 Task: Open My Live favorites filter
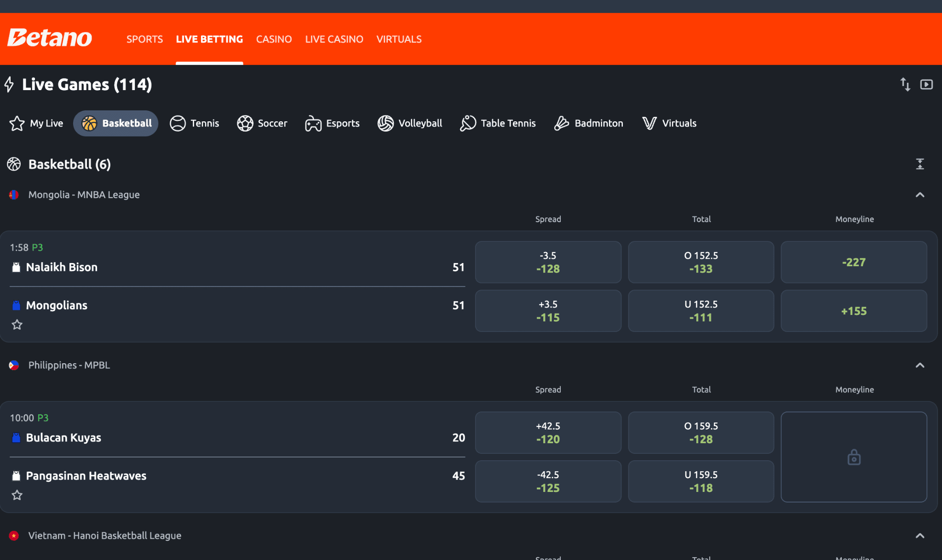pyautogui.click(x=36, y=123)
